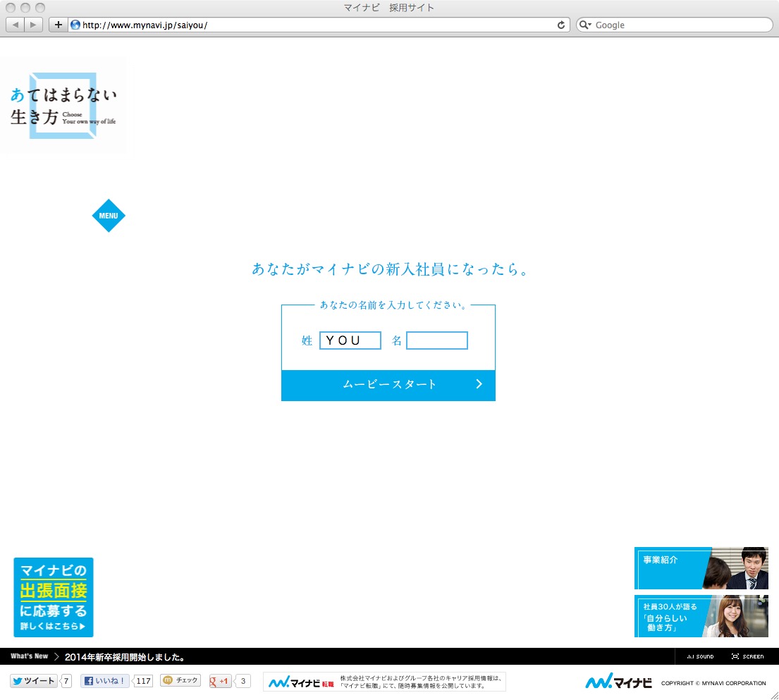This screenshot has height=700, width=779.
Task: Toggle fullscreen with SCREEN control
Action: click(748, 656)
